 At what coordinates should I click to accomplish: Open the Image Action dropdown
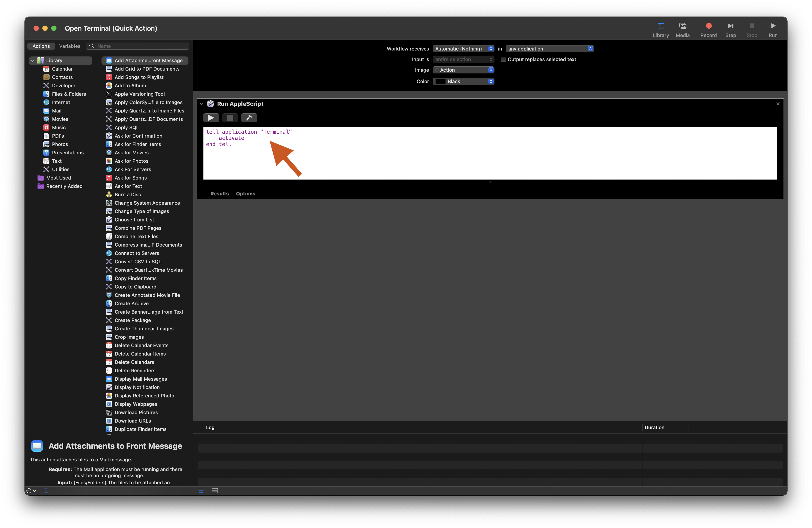tap(463, 70)
